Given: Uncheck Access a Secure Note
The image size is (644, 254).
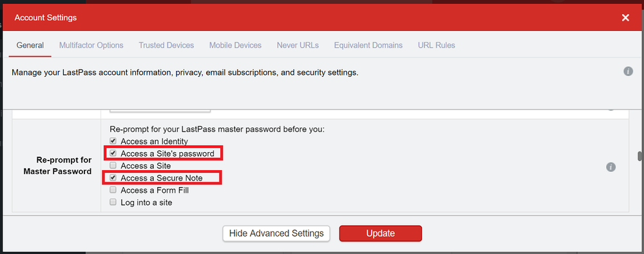Looking at the screenshot, I should (x=113, y=178).
